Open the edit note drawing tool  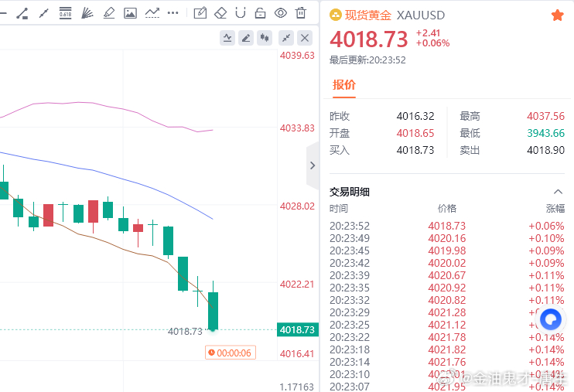tap(200, 13)
